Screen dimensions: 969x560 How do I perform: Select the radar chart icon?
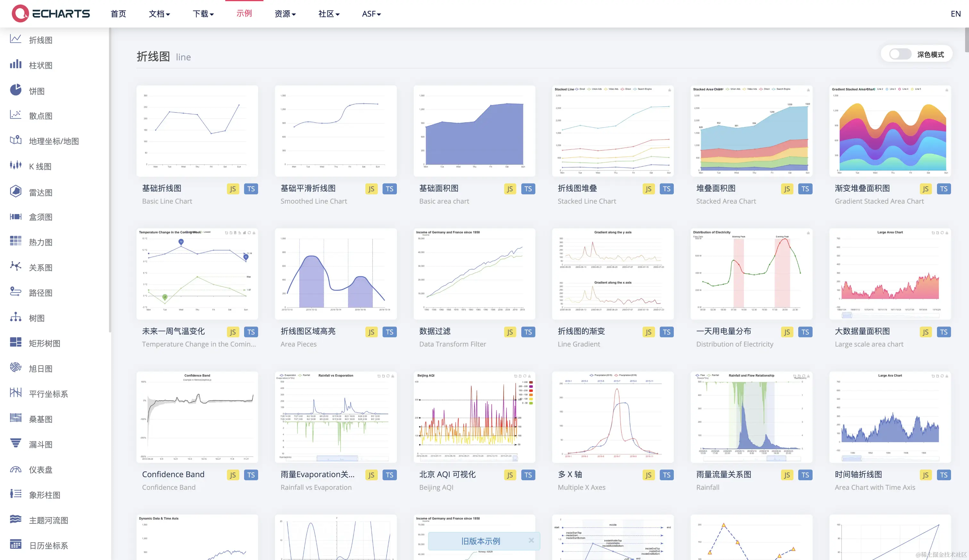(x=15, y=191)
